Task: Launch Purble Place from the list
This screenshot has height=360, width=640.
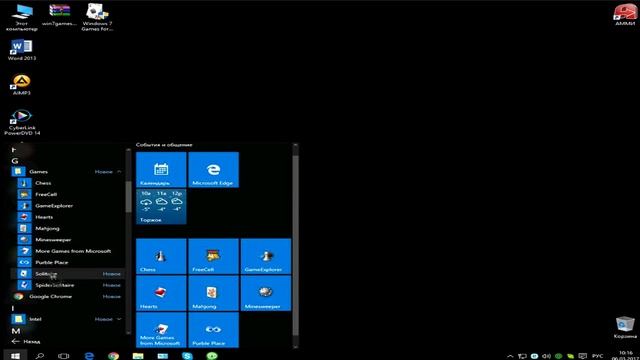Action: tap(67, 262)
